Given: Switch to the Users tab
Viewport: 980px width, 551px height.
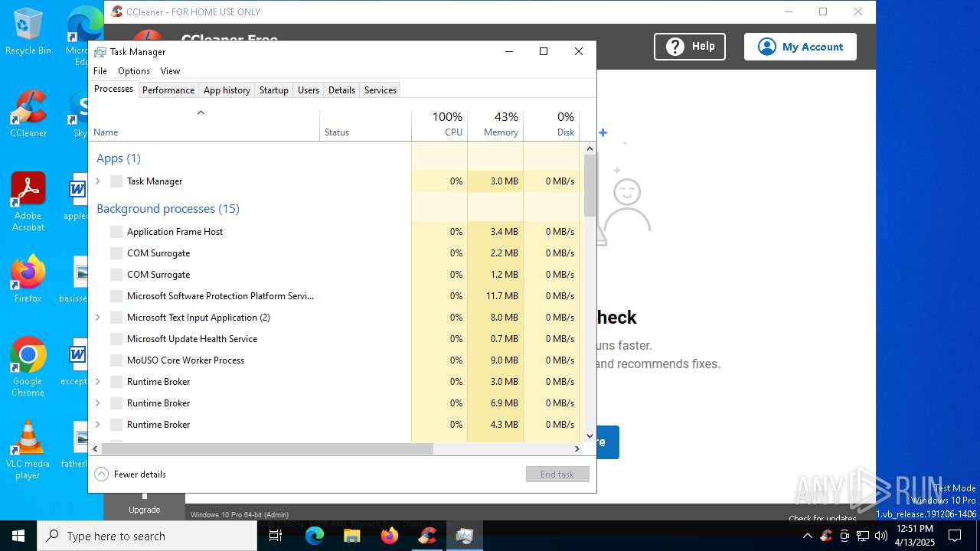Looking at the screenshot, I should coord(309,90).
